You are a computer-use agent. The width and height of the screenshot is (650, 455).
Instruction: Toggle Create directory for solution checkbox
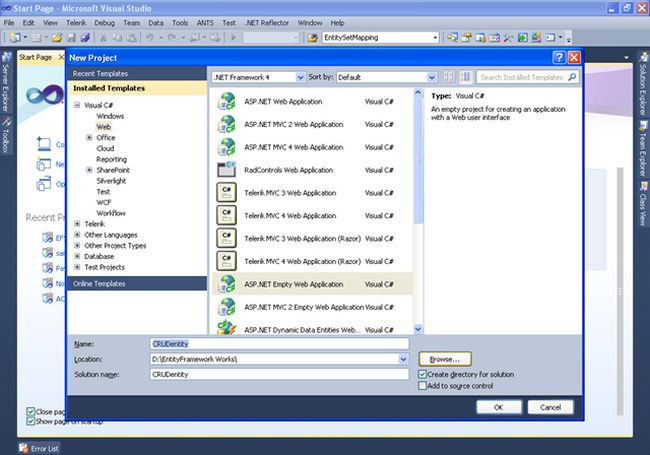pos(422,374)
